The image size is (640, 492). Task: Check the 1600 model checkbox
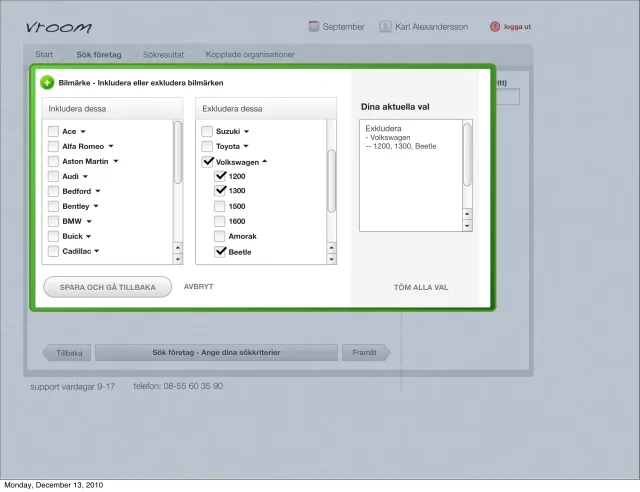(x=220, y=221)
